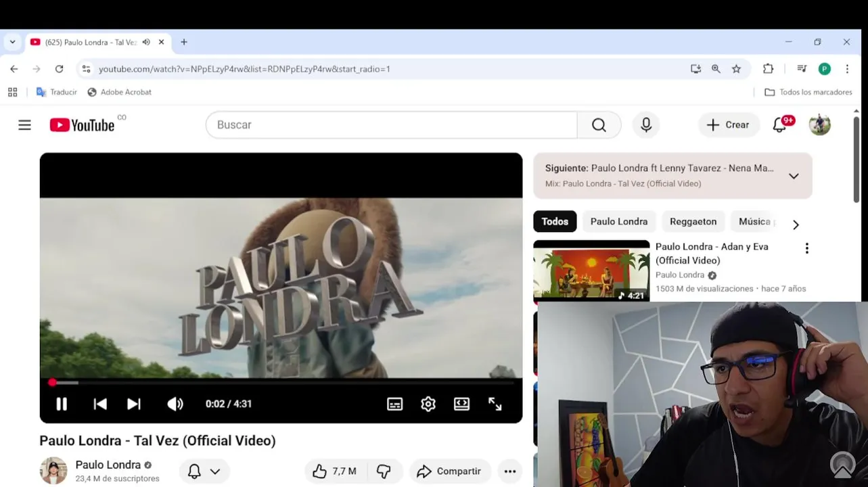Screen dimensions: 868x487
Task: Open Adan y Eva video thumbnail
Action: (591, 271)
